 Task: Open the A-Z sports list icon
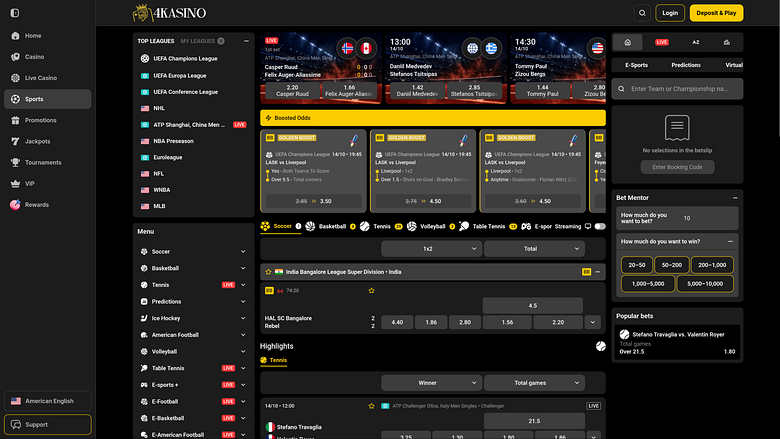pos(695,42)
